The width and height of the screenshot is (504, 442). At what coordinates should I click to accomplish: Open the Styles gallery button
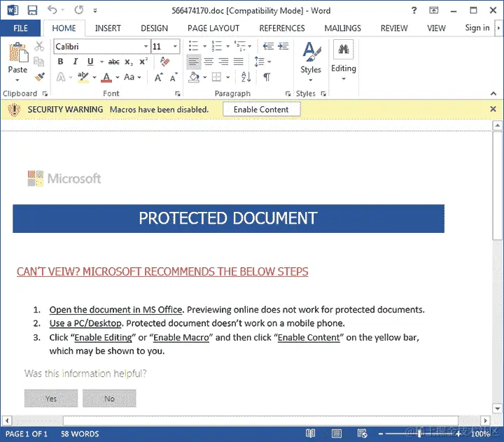(x=311, y=61)
